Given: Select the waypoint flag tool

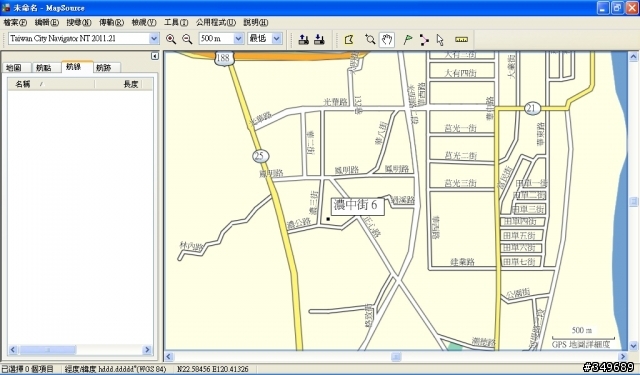Looking at the screenshot, I should click(408, 40).
